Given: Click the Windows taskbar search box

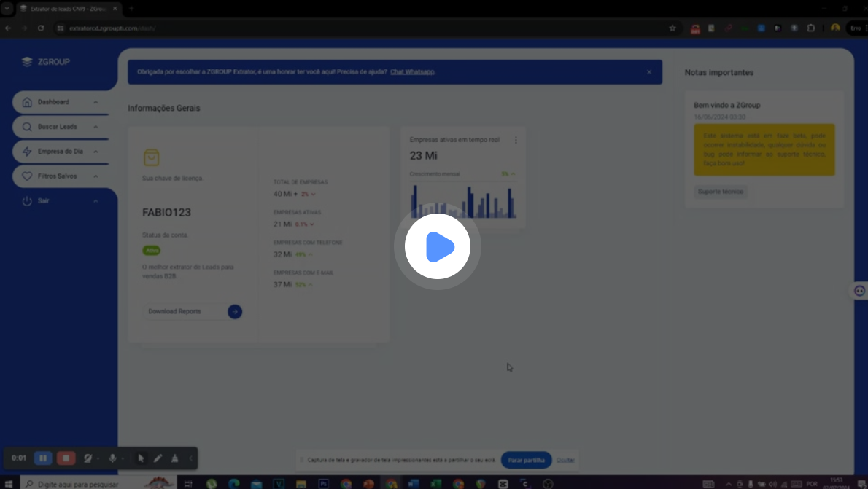Looking at the screenshot, I should click(98, 483).
